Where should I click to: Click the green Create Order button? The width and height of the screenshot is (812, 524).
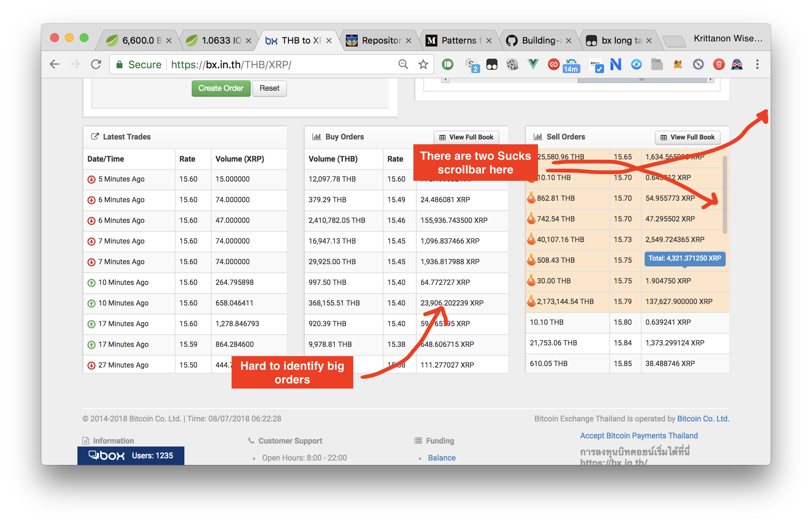[221, 89]
